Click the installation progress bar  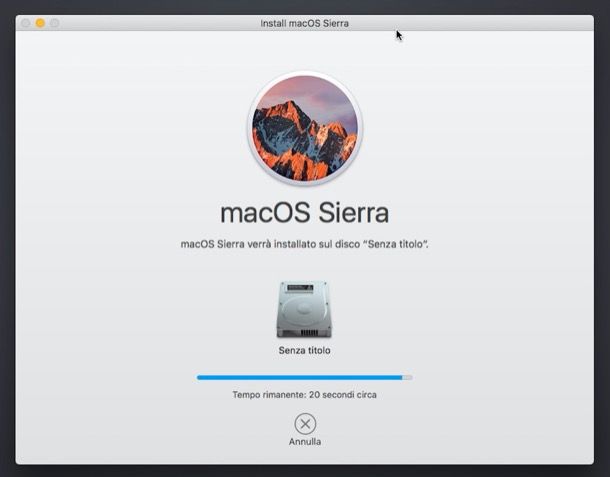(x=305, y=377)
